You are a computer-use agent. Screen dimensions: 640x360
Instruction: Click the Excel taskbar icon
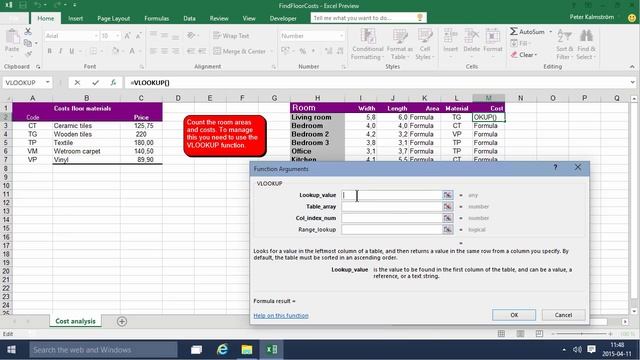pos(271,350)
